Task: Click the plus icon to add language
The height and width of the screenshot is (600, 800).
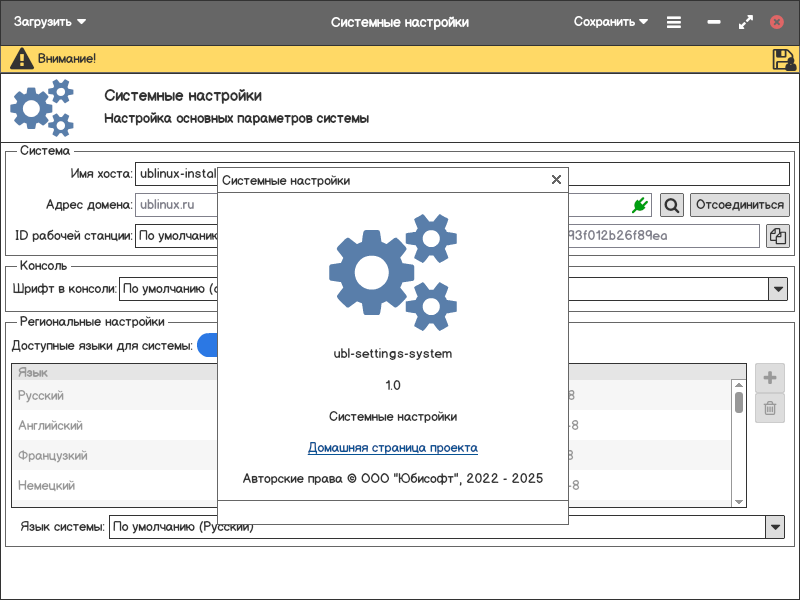Action: pos(769,378)
